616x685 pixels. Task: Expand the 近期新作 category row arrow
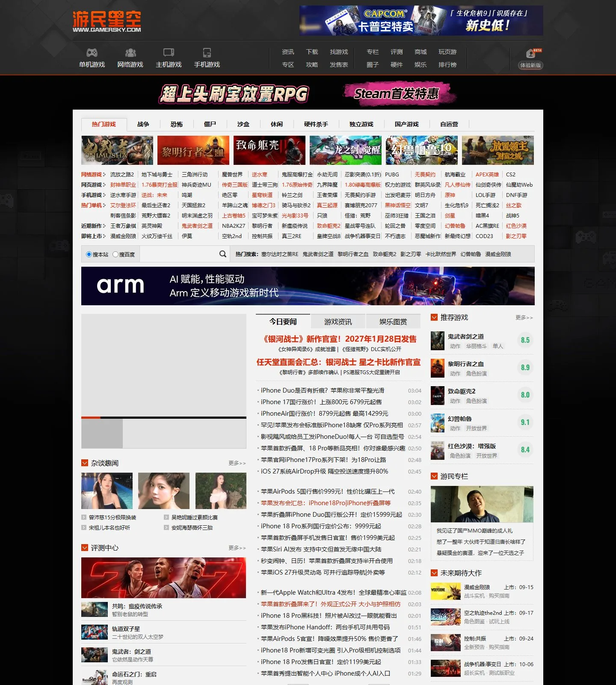(x=104, y=226)
